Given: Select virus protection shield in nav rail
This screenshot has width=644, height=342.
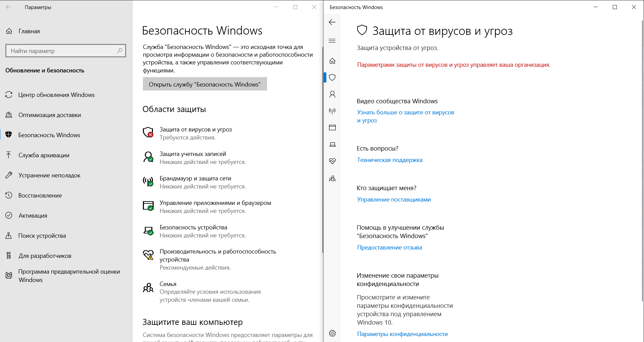Looking at the screenshot, I should 332,77.
